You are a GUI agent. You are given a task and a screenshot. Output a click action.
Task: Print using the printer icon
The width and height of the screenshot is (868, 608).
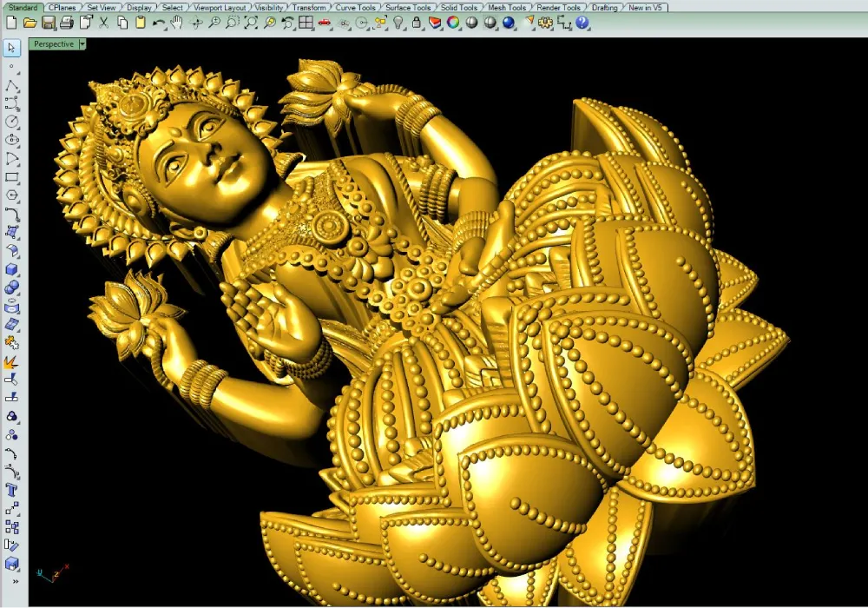click(67, 23)
